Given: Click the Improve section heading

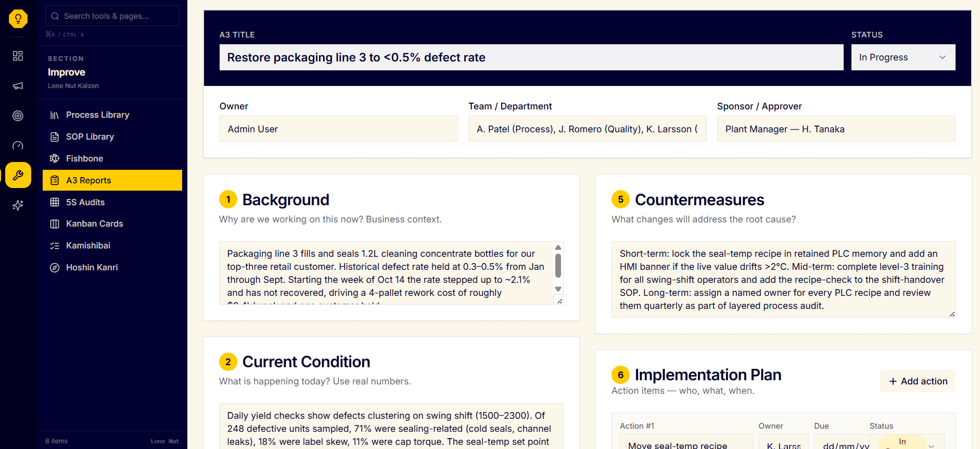Looking at the screenshot, I should (67, 72).
